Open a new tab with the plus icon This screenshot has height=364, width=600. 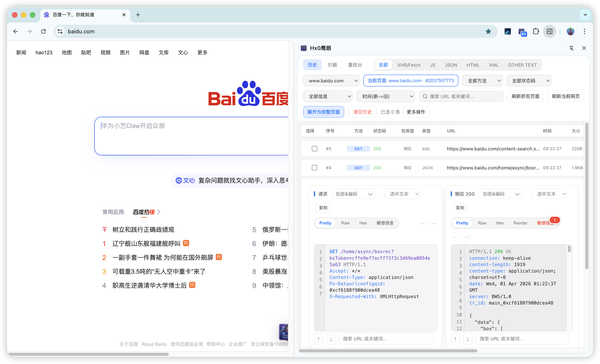138,15
